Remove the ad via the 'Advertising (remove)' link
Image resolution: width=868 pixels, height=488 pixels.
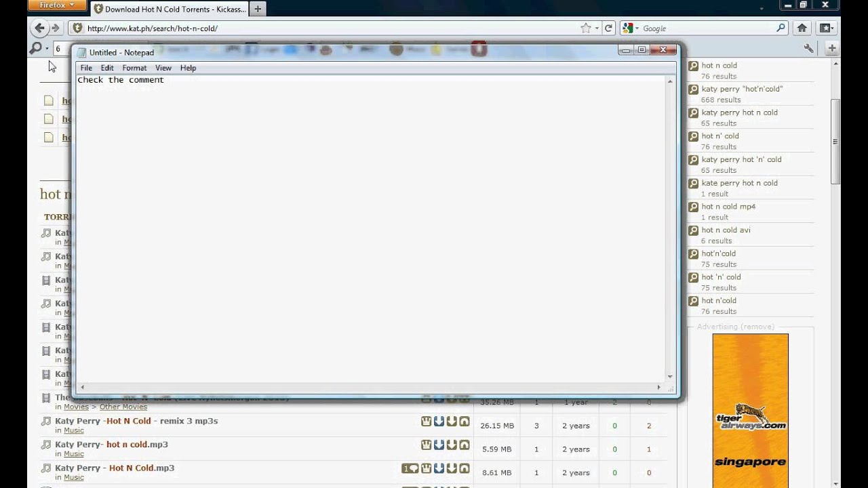(756, 327)
